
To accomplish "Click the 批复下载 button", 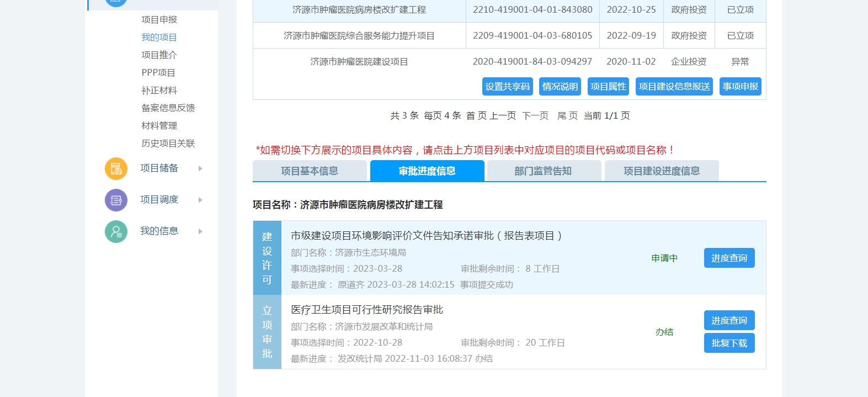I will click(729, 343).
